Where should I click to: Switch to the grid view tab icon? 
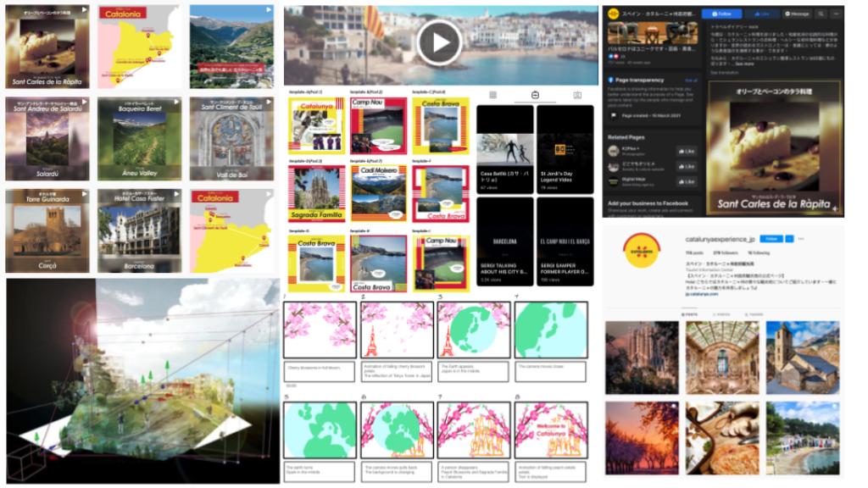click(493, 95)
